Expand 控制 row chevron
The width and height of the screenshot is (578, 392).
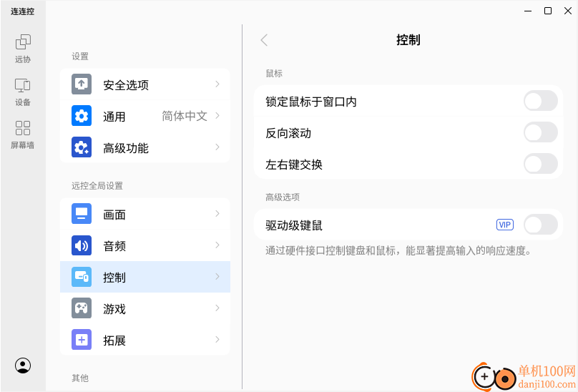click(x=217, y=277)
